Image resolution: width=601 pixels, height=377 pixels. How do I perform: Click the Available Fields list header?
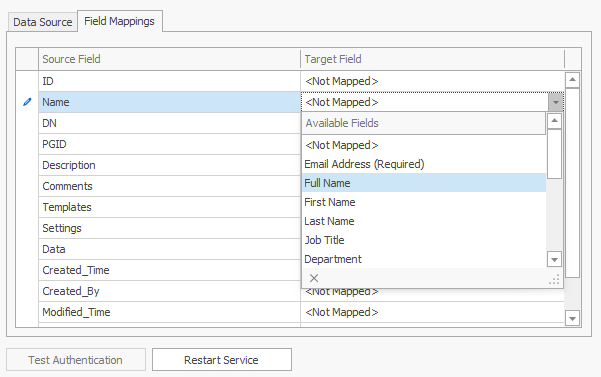tap(424, 123)
